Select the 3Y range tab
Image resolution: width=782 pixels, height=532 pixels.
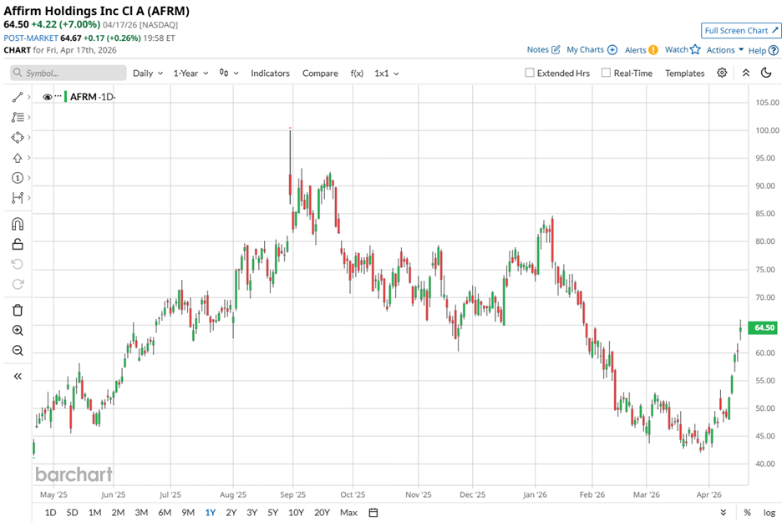251,513
